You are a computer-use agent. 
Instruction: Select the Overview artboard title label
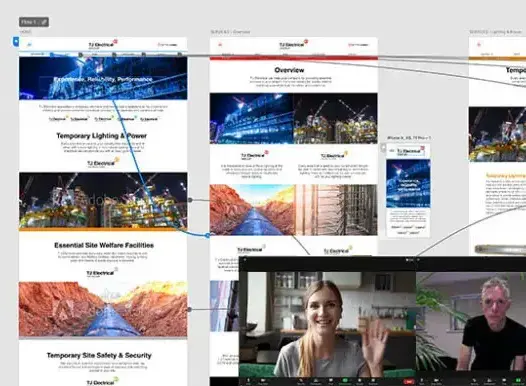pyautogui.click(x=230, y=32)
